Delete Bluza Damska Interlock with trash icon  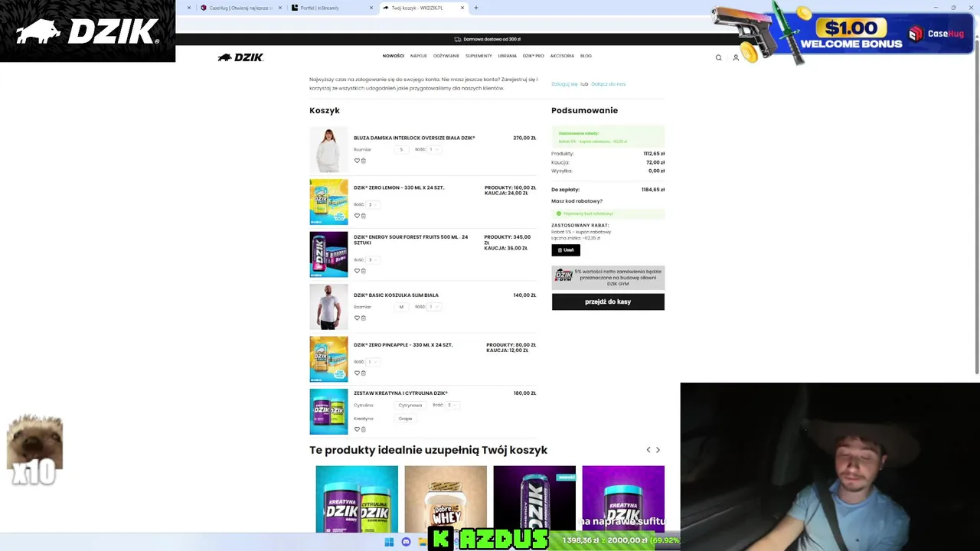click(364, 161)
